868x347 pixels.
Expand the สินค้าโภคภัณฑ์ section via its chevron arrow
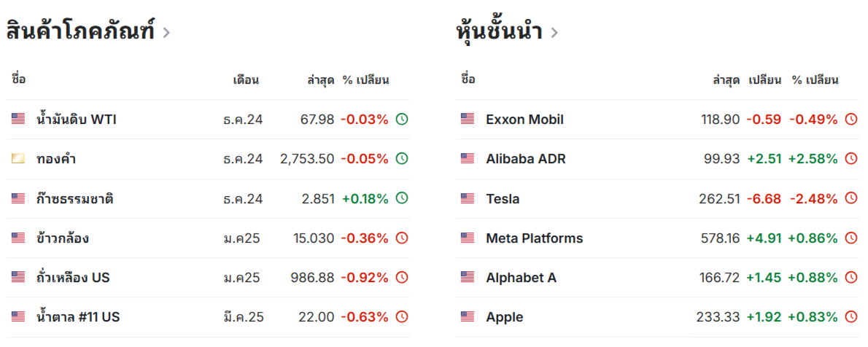(x=166, y=33)
